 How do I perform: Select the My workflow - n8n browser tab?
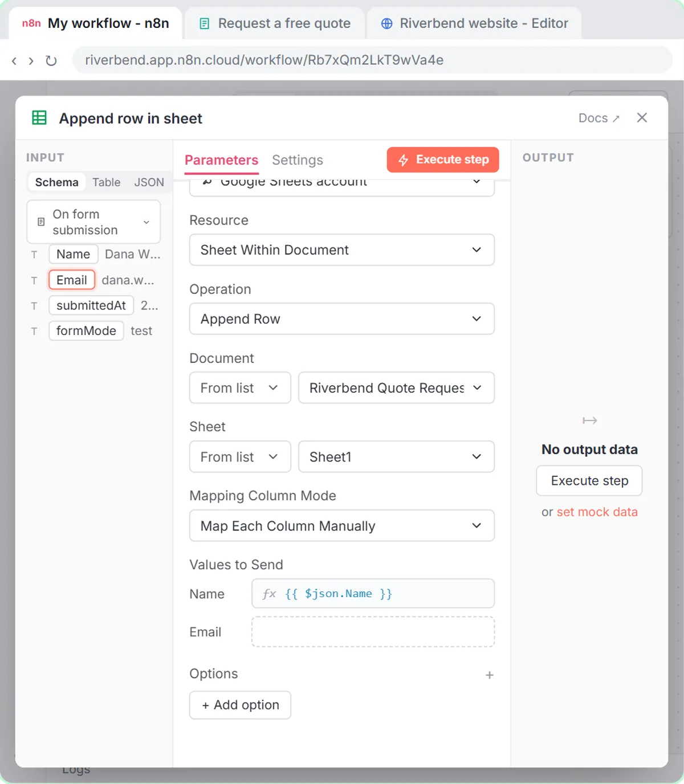[96, 23]
